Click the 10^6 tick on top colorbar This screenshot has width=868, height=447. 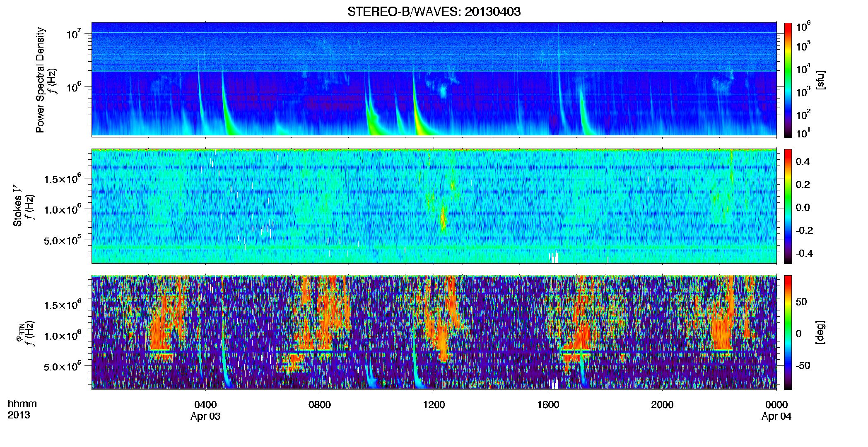tap(803, 26)
